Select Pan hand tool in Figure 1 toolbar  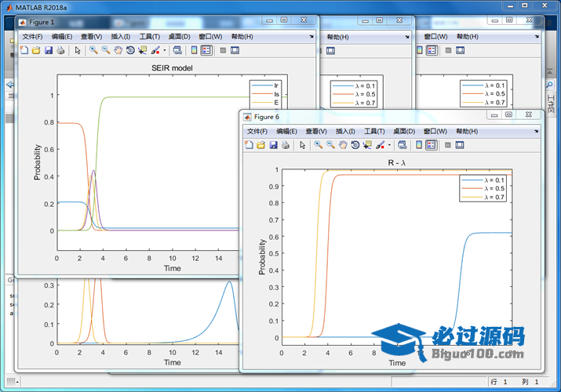118,50
